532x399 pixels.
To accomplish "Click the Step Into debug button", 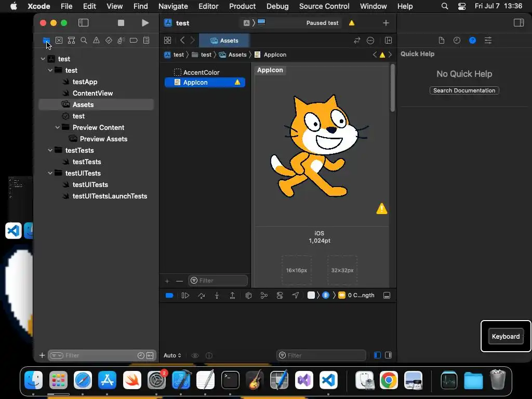I will point(217,296).
